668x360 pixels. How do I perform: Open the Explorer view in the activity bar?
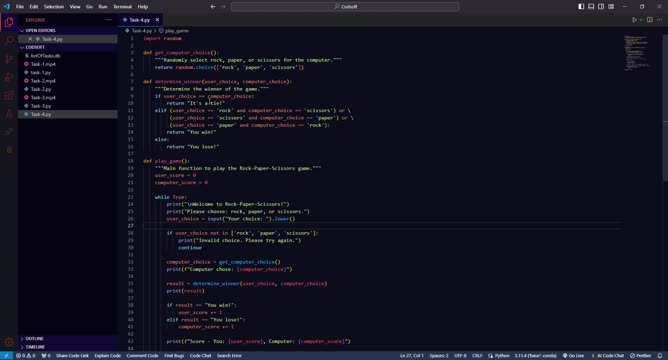[x=9, y=22]
